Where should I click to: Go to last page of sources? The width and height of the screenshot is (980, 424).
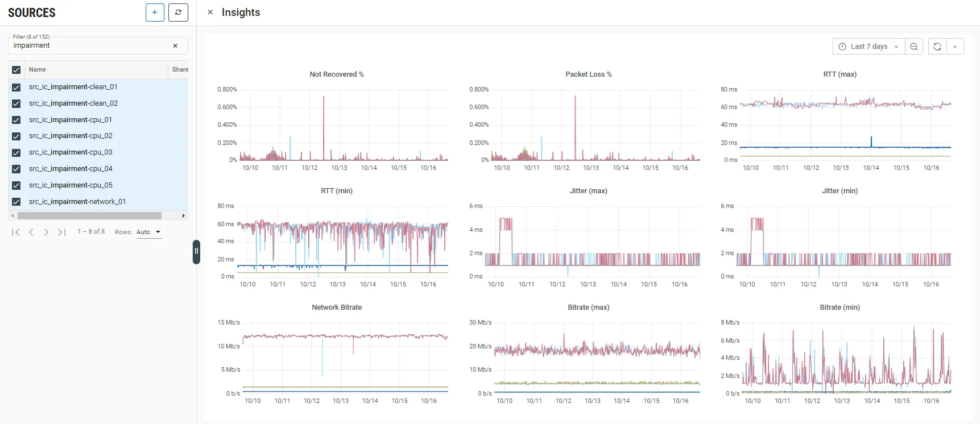click(61, 232)
